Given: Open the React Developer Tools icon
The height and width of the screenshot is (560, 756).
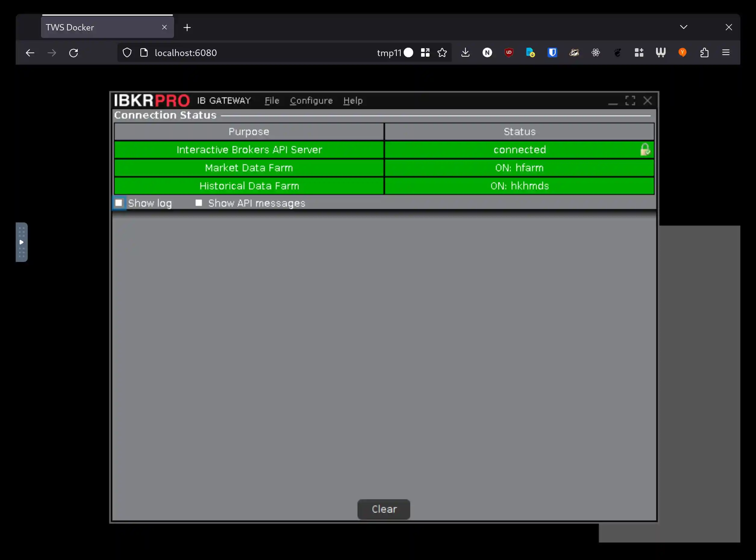Looking at the screenshot, I should coord(595,52).
